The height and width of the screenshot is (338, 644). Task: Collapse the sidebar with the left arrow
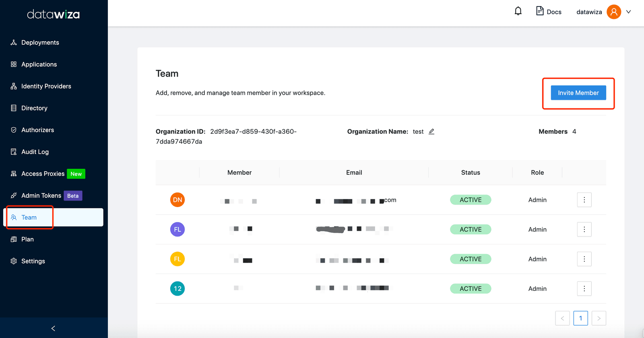(54, 328)
